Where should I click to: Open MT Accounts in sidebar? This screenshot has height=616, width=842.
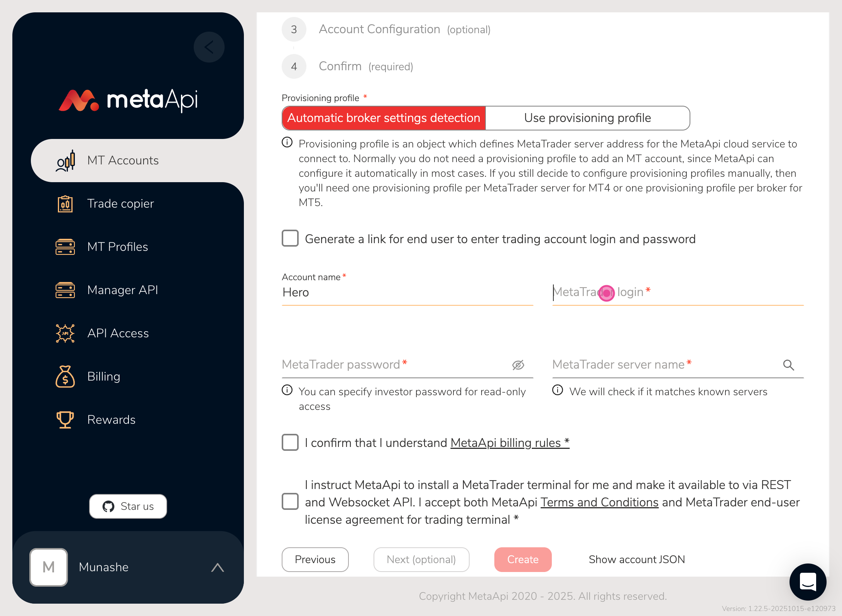123,161
